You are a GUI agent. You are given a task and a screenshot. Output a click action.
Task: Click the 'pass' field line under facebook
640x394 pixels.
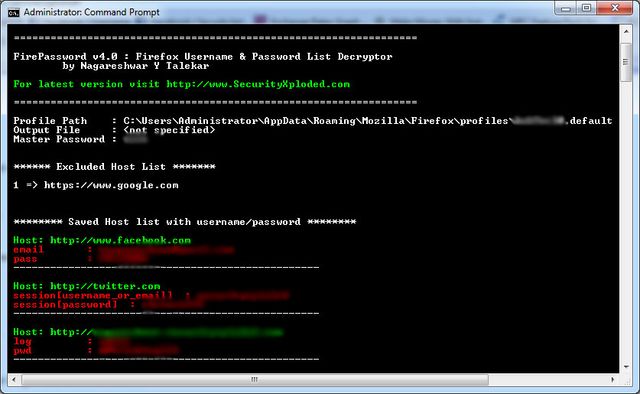pyautogui.click(x=81, y=259)
